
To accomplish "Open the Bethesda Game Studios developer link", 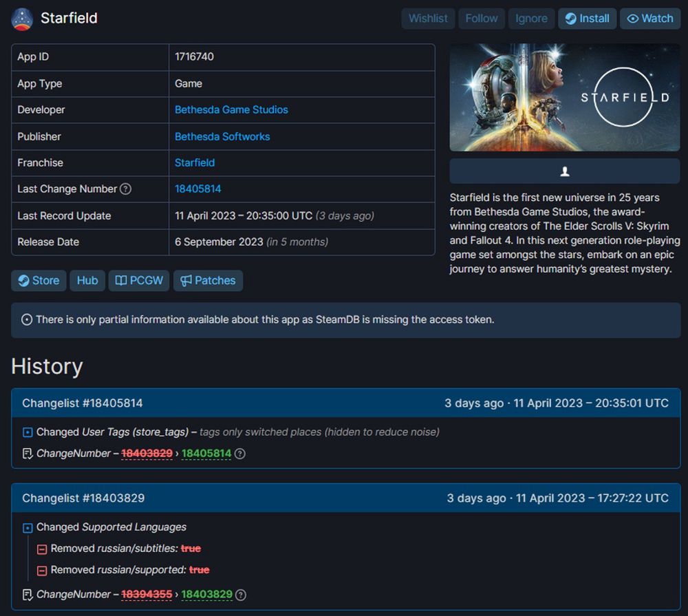I will pos(231,109).
